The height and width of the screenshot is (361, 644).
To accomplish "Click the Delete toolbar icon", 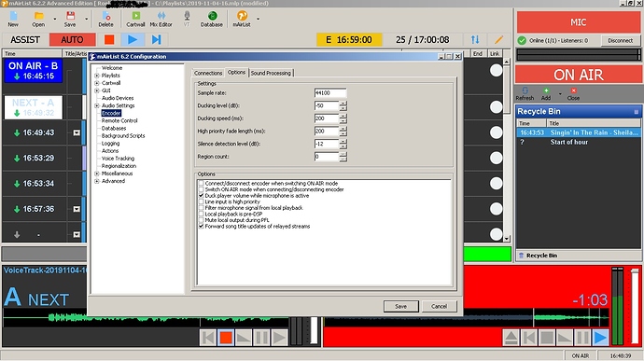I will tap(105, 19).
